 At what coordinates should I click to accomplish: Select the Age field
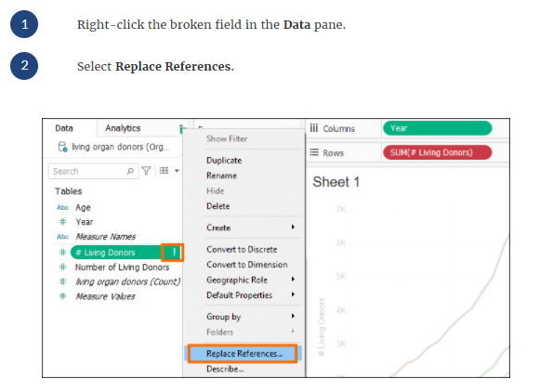(x=83, y=207)
